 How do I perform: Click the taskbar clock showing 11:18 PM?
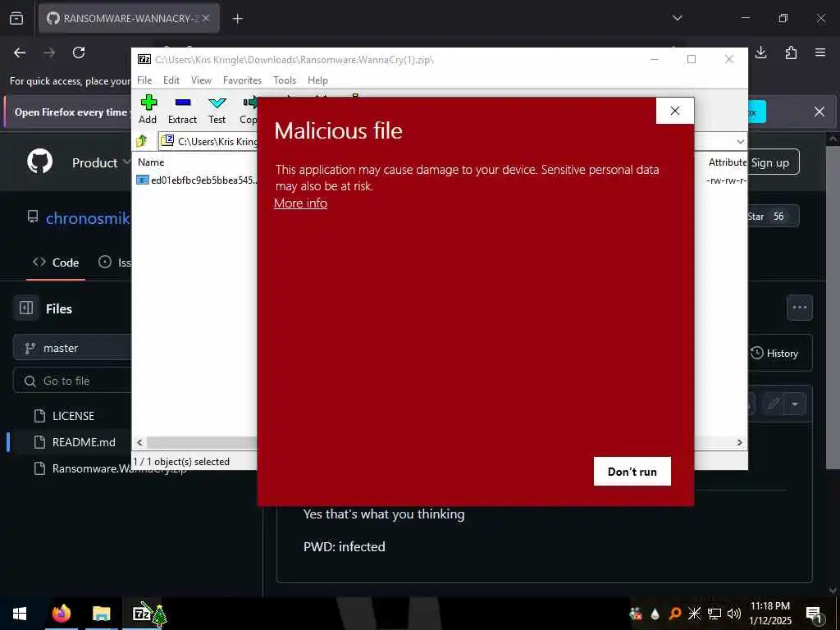tap(769, 614)
